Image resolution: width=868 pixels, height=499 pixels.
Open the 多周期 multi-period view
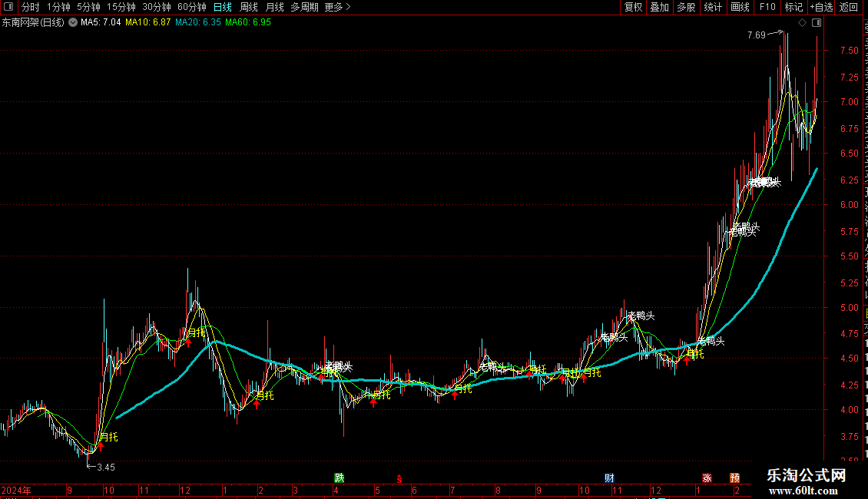pyautogui.click(x=304, y=7)
